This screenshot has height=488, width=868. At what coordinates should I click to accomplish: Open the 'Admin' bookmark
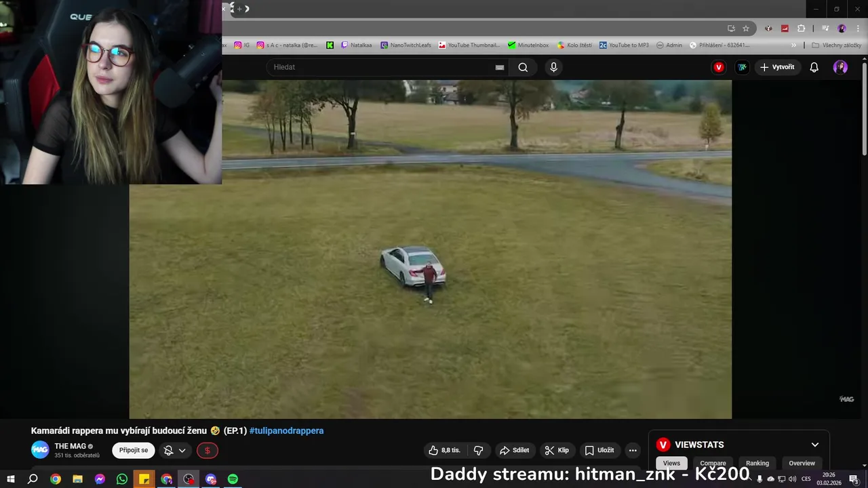(669, 45)
